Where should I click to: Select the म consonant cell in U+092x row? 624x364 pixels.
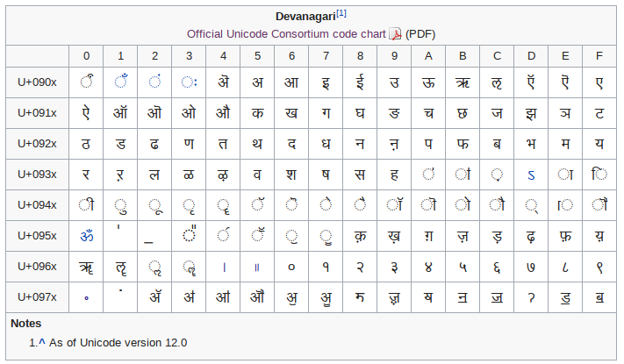565,144
